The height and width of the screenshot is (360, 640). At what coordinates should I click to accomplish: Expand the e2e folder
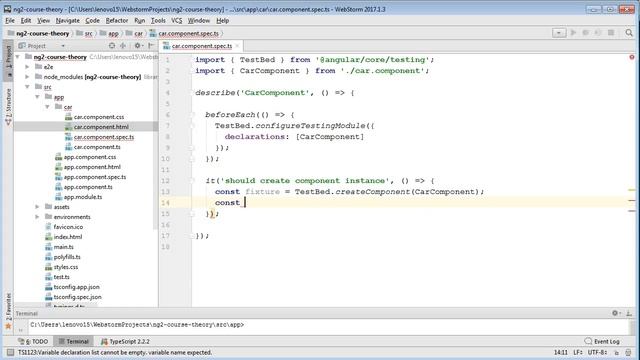[27, 67]
